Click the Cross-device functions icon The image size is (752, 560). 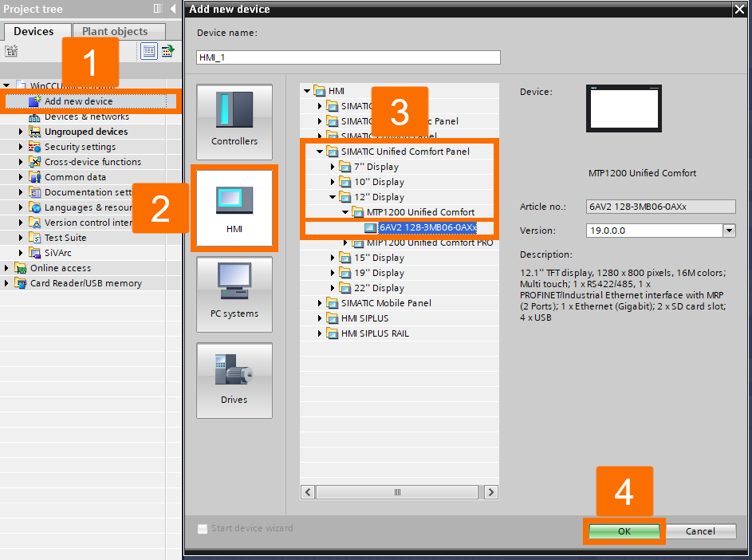point(34,162)
